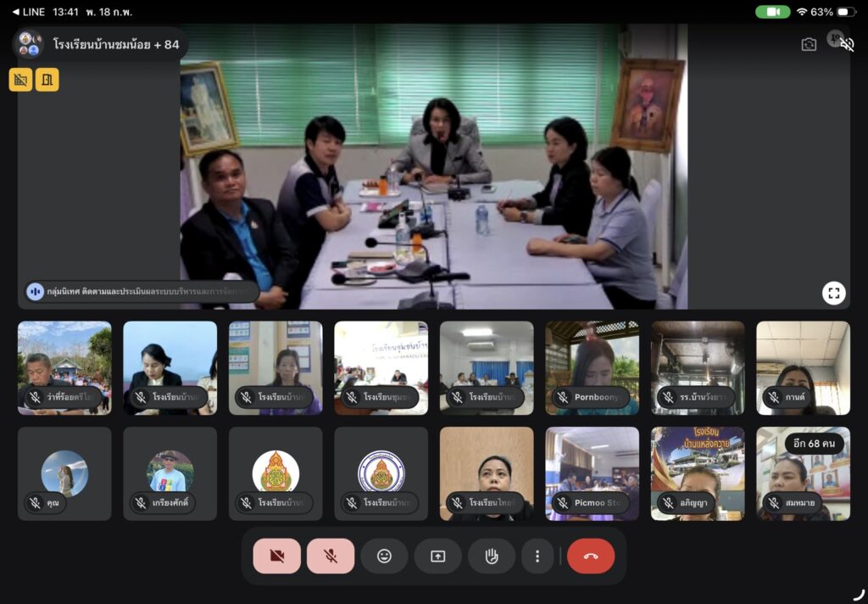
Task: Click the right yellow door-shaped icon
Action: click(x=47, y=80)
